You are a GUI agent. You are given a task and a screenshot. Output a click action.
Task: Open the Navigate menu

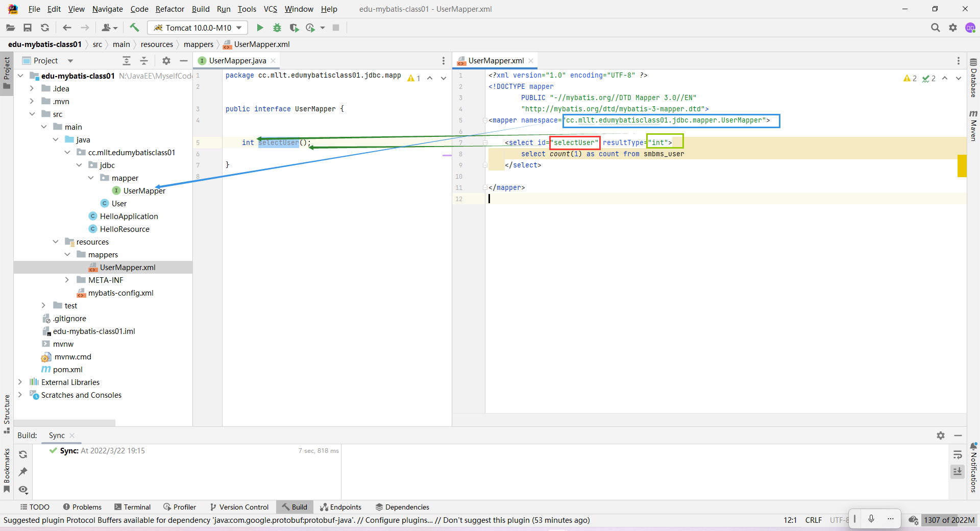click(x=107, y=9)
